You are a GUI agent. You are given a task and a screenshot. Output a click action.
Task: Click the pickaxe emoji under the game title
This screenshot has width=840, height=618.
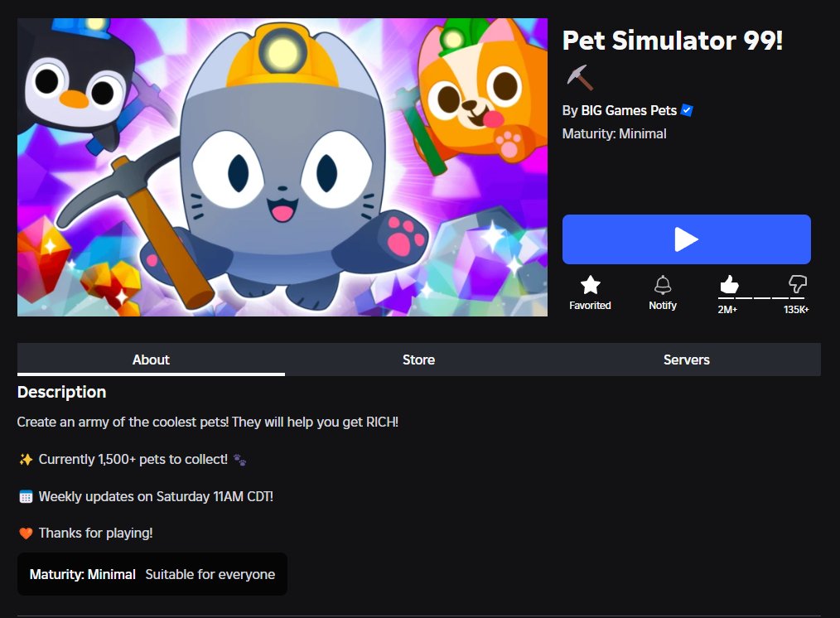(580, 78)
